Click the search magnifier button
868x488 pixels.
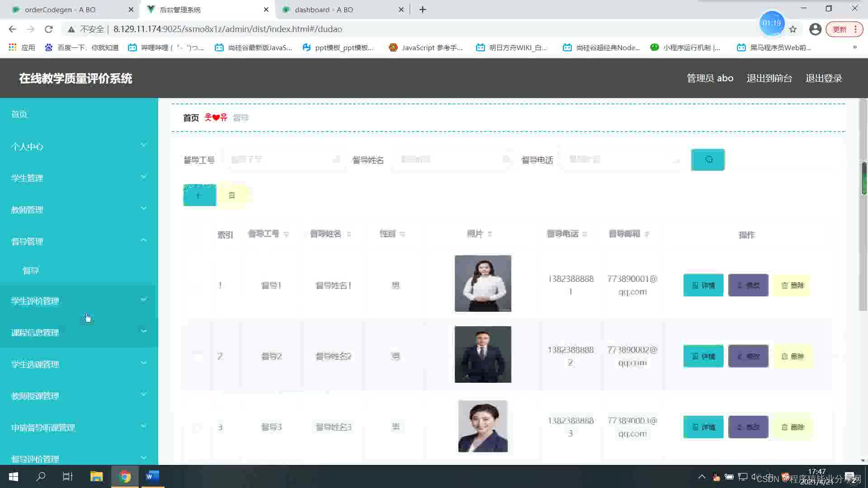click(708, 160)
